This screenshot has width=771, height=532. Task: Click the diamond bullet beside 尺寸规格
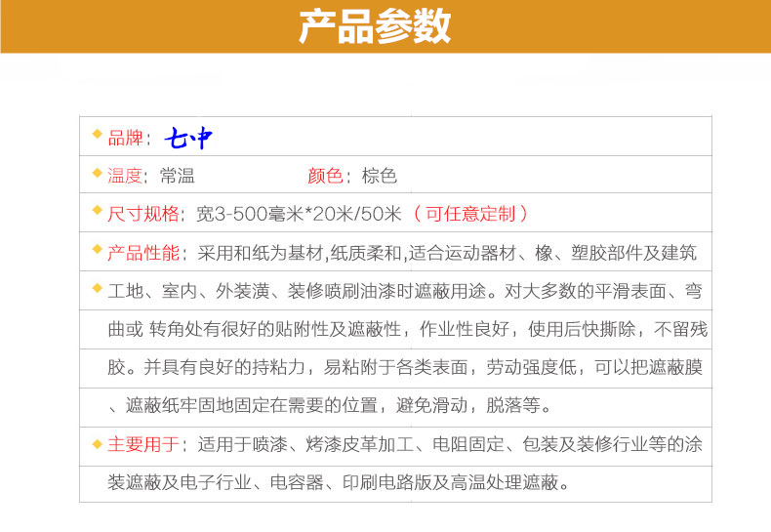click(98, 210)
